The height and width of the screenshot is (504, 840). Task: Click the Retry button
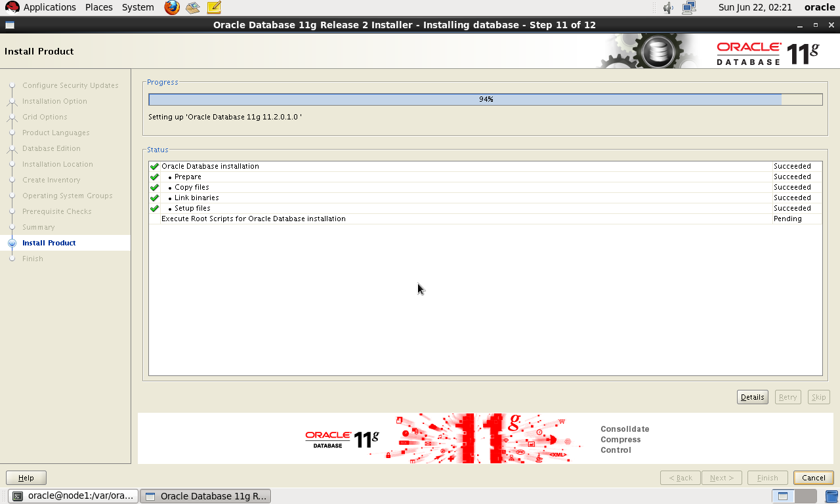coord(788,397)
